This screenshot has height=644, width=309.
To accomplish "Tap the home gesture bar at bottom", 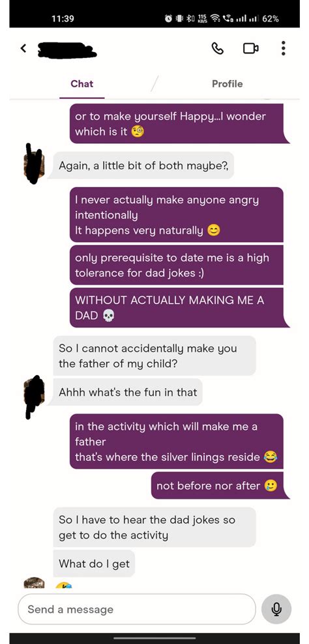I will click(154, 638).
